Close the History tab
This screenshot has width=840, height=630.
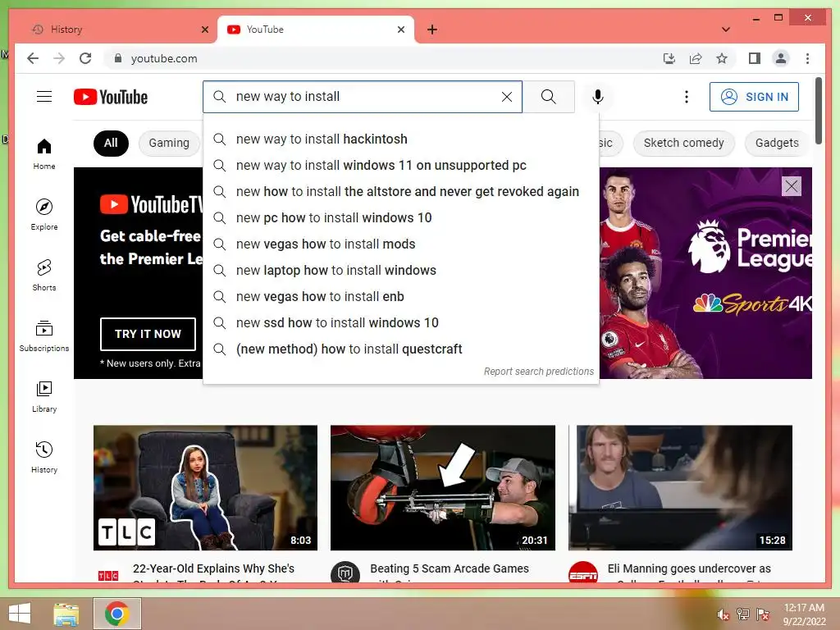(204, 30)
